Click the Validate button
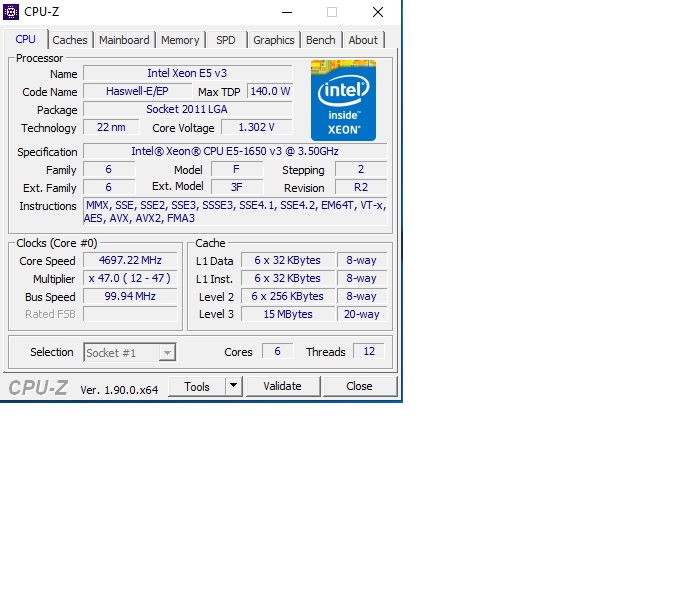This screenshot has height=600, width=698. tap(282, 386)
